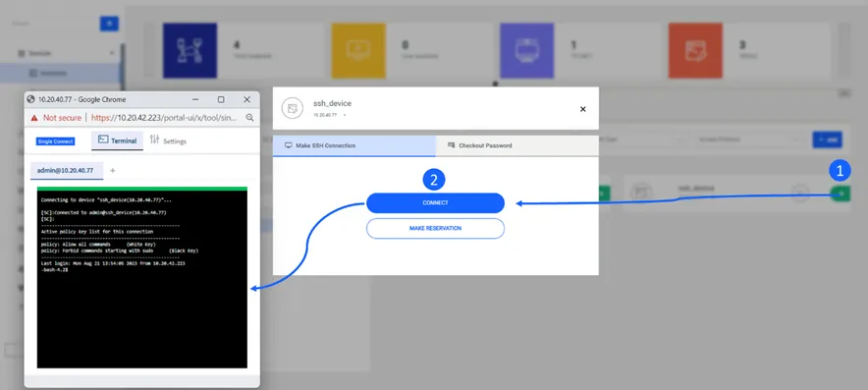Add a new terminal session tab with plus
This screenshot has width=868, height=390.
point(112,171)
